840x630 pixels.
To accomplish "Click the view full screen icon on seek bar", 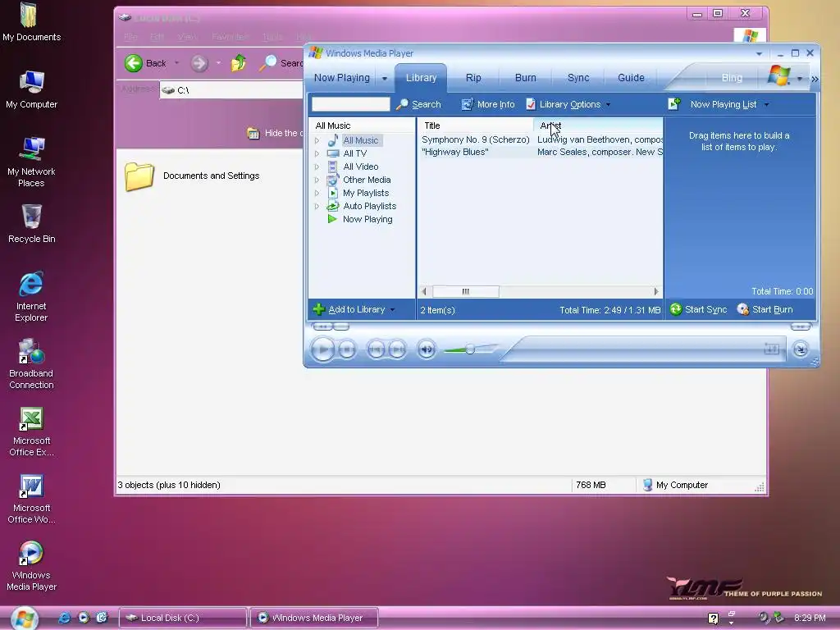I will 771,349.
